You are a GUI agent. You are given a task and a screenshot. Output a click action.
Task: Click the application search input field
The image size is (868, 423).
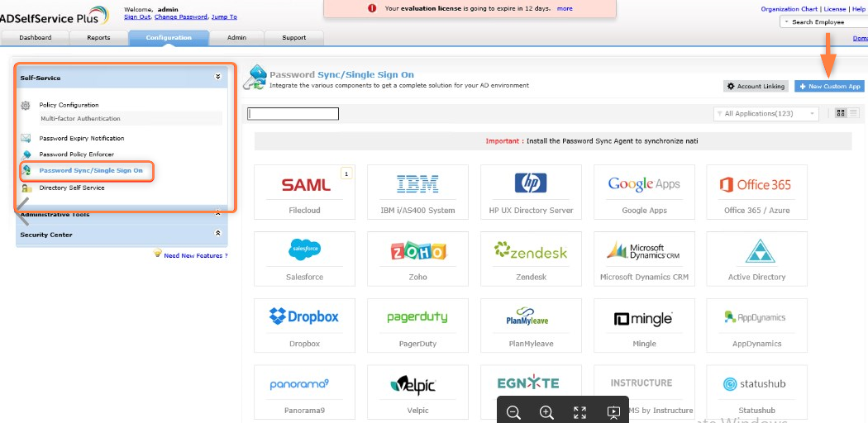293,114
